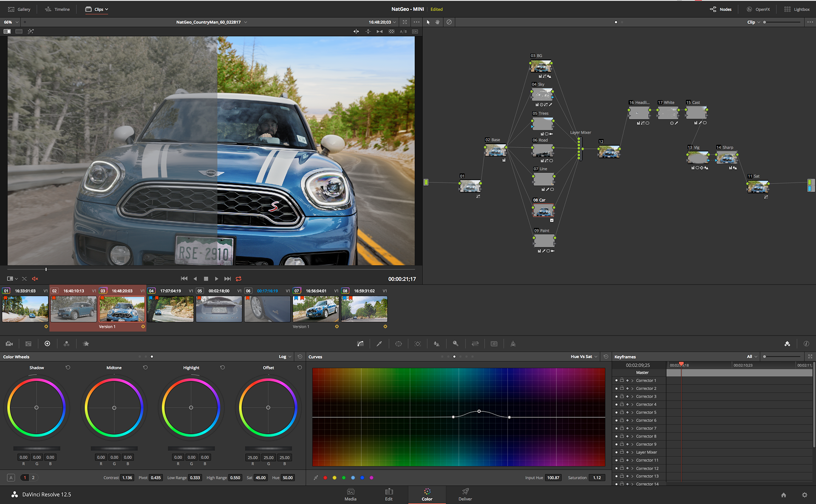Viewport: 816px width, 504px height.
Task: Select the Qualifier eyedropper palette
Action: pyautogui.click(x=379, y=344)
